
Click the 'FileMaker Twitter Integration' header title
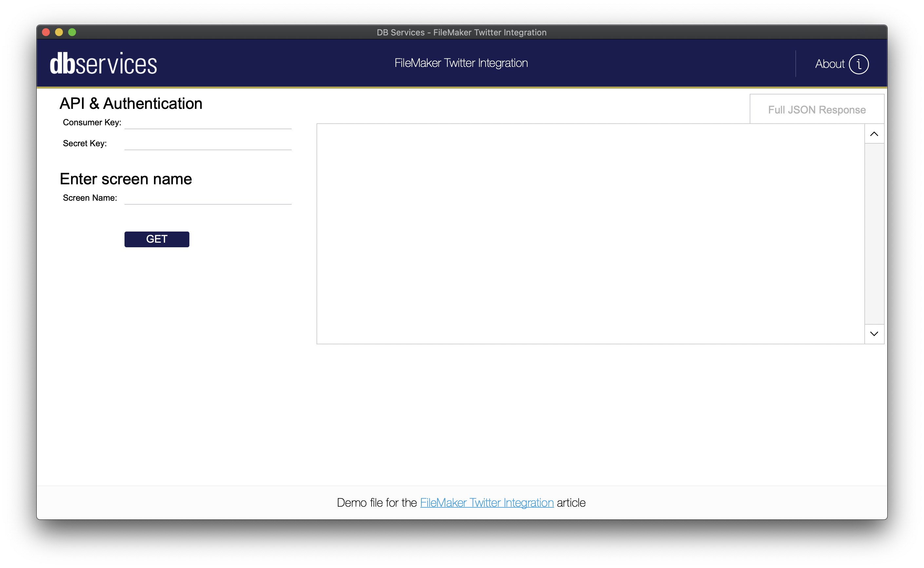(461, 63)
